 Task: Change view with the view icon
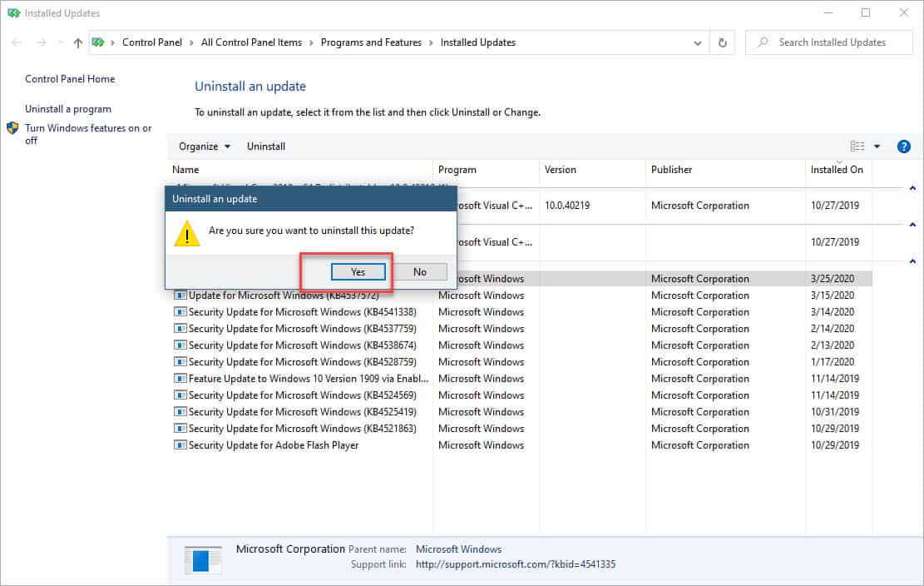[857, 146]
